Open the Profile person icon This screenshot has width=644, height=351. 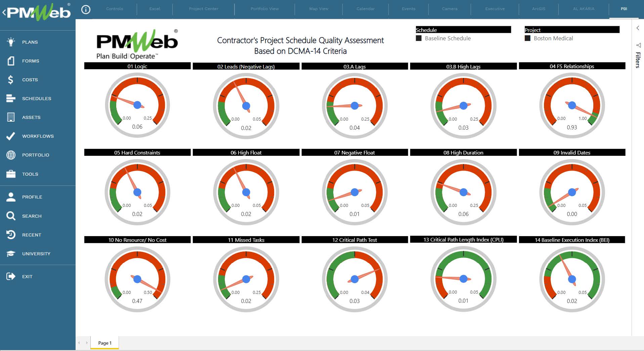pos(11,197)
